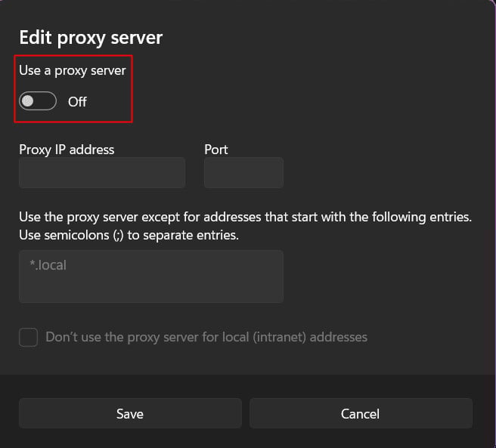Click the Proxy IP address input field
The width and height of the screenshot is (496, 448).
pyautogui.click(x=102, y=172)
